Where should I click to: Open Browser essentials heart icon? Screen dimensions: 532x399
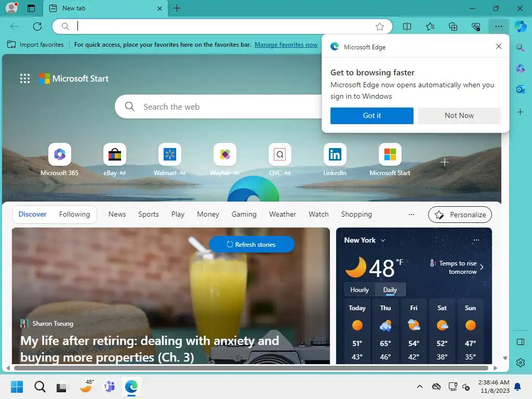[x=476, y=26]
